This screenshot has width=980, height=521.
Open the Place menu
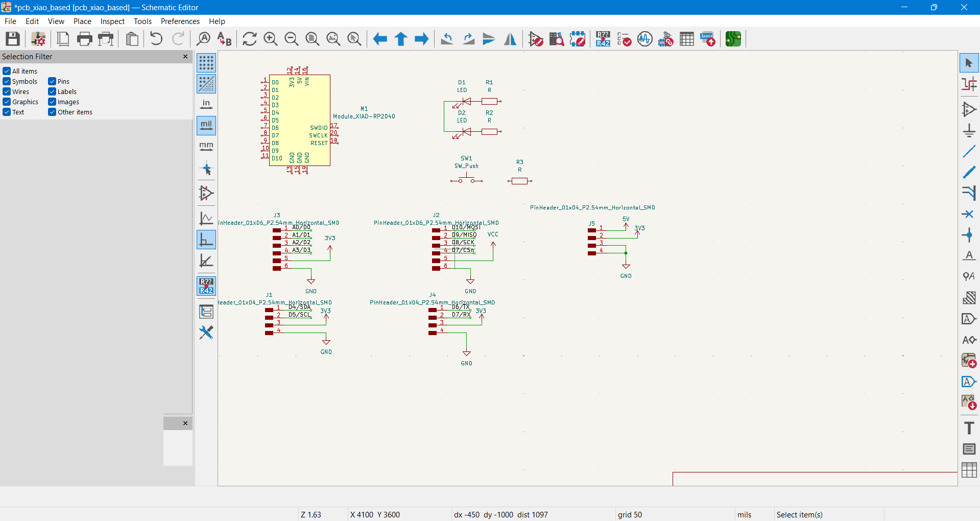click(x=82, y=21)
